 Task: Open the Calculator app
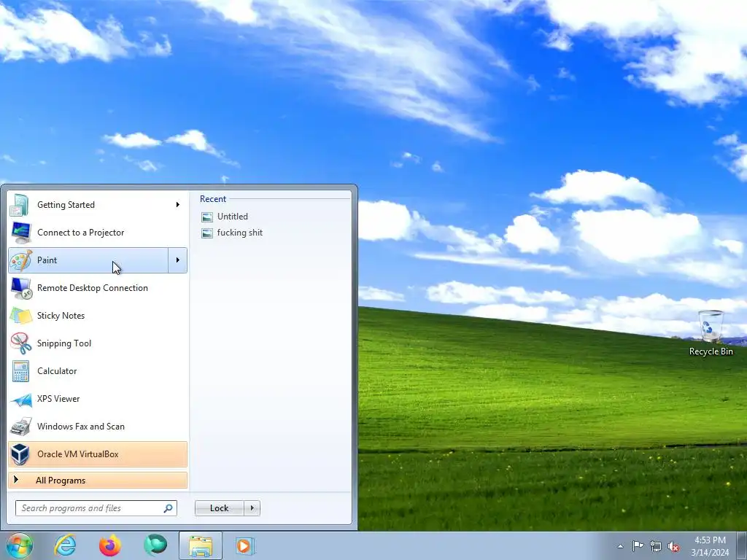(x=97, y=371)
